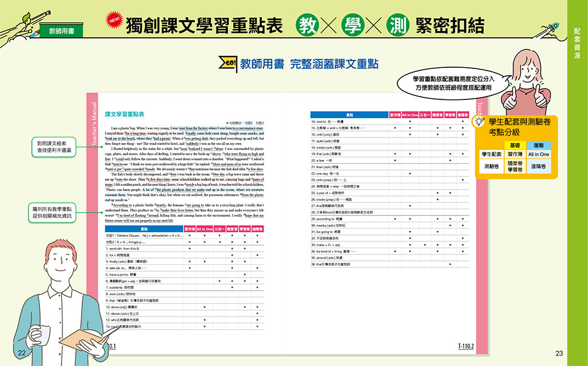Click the heading 教師用書 完整涵蓋課文重點
588x366 pixels.
click(x=309, y=64)
